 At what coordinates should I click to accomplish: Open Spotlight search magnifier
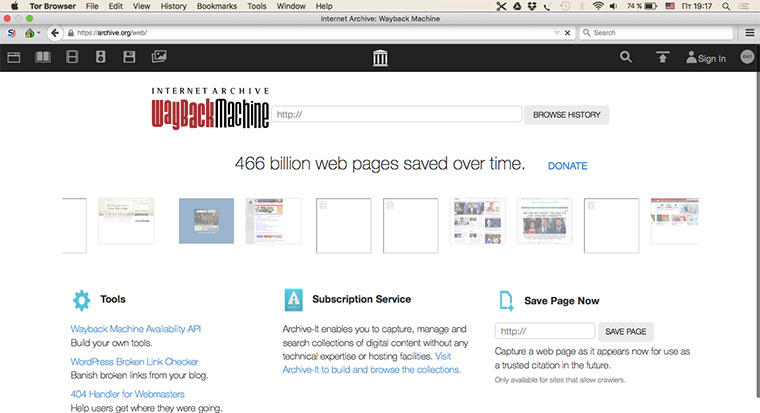(x=726, y=6)
